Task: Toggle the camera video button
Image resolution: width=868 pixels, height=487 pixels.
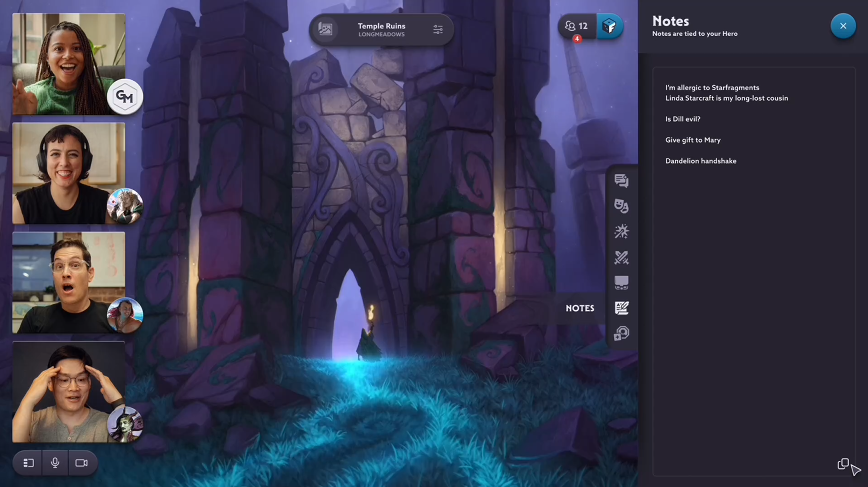Action: point(81,463)
